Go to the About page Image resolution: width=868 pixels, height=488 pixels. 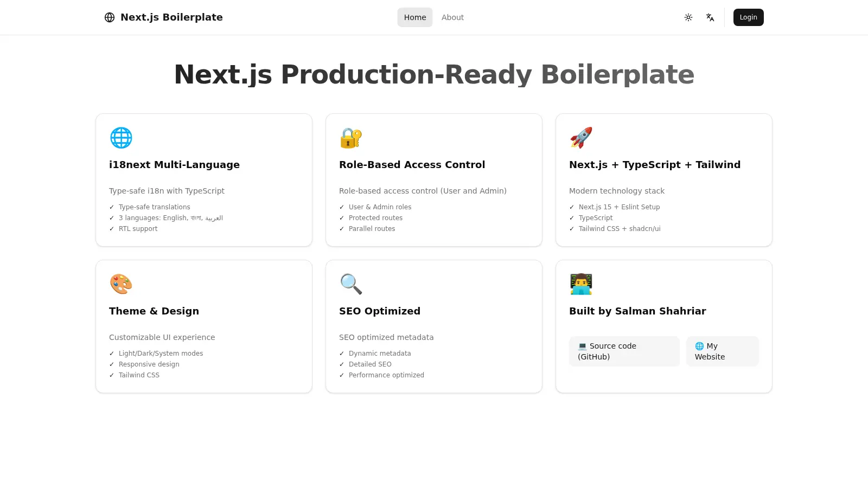(452, 17)
